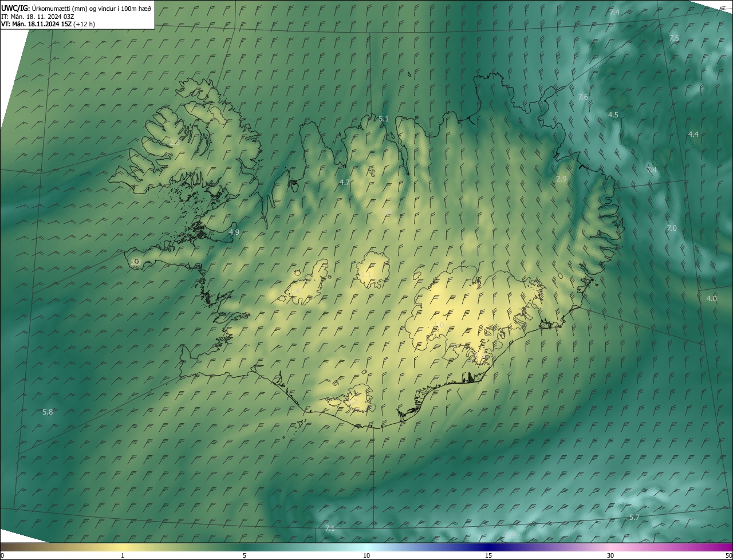Click the UWC/IG map title text
The image size is (733, 560).
[x=76, y=8]
